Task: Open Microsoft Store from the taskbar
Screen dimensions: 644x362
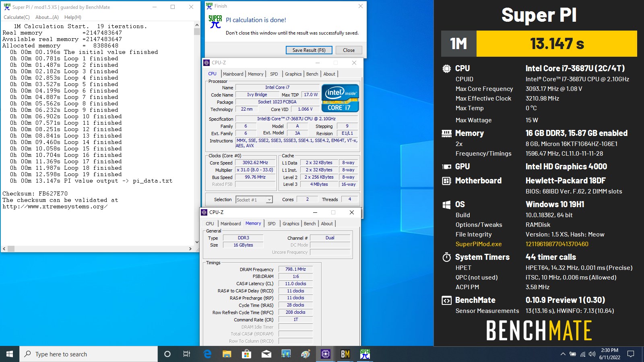Action: point(246,354)
